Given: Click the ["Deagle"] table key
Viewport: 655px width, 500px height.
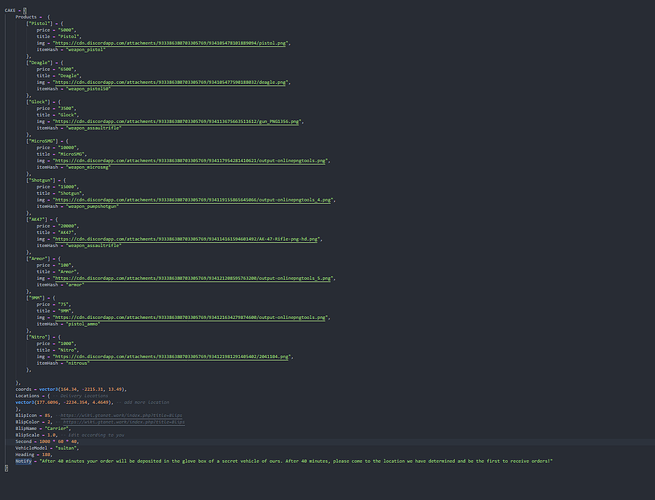Looking at the screenshot, I should pos(39,63).
